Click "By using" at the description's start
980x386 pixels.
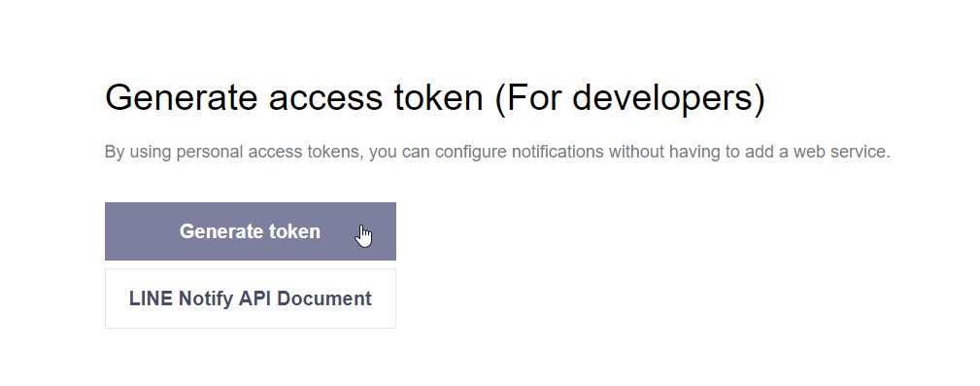pos(138,152)
